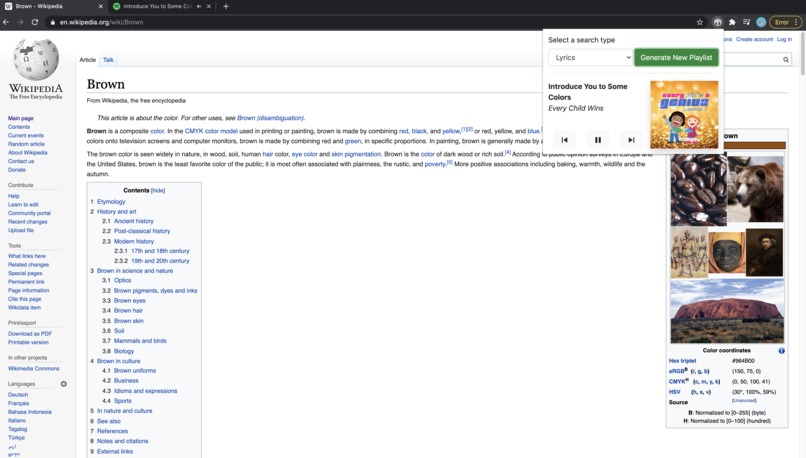
Task: Click the Wikipedia globe logo
Action: point(36,60)
